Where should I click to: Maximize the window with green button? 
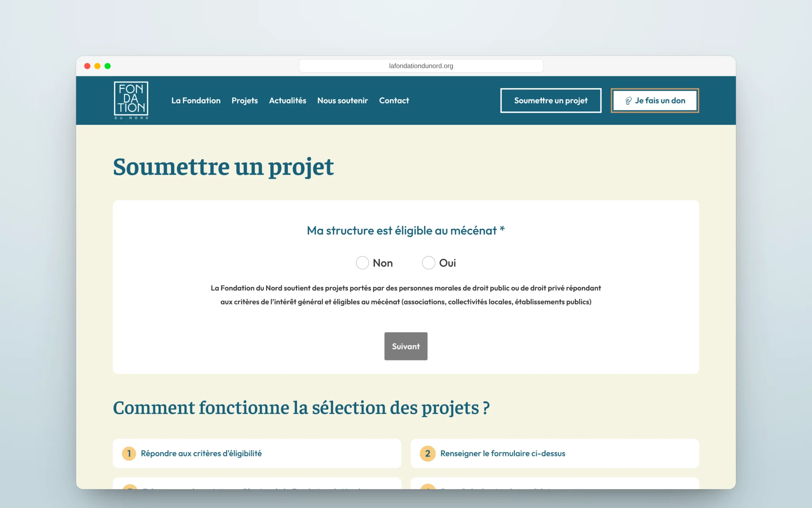point(108,66)
